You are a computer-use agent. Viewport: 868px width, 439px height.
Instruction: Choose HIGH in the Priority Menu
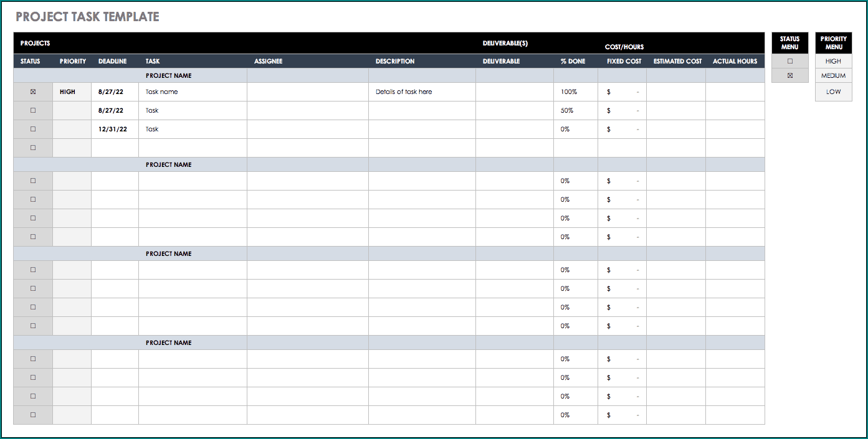point(833,61)
